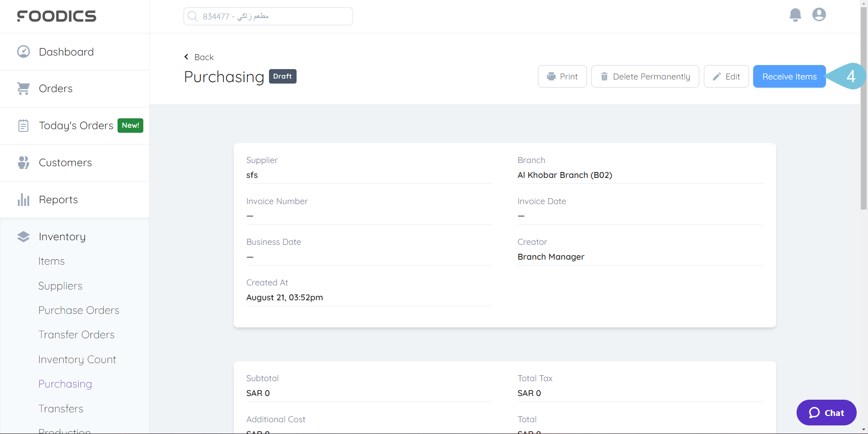Select the Inventory layers icon

pos(23,236)
